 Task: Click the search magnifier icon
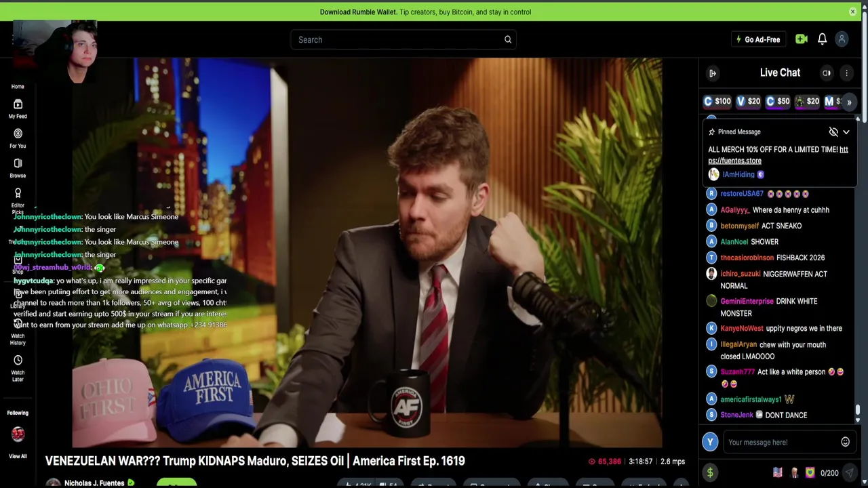[x=507, y=39]
